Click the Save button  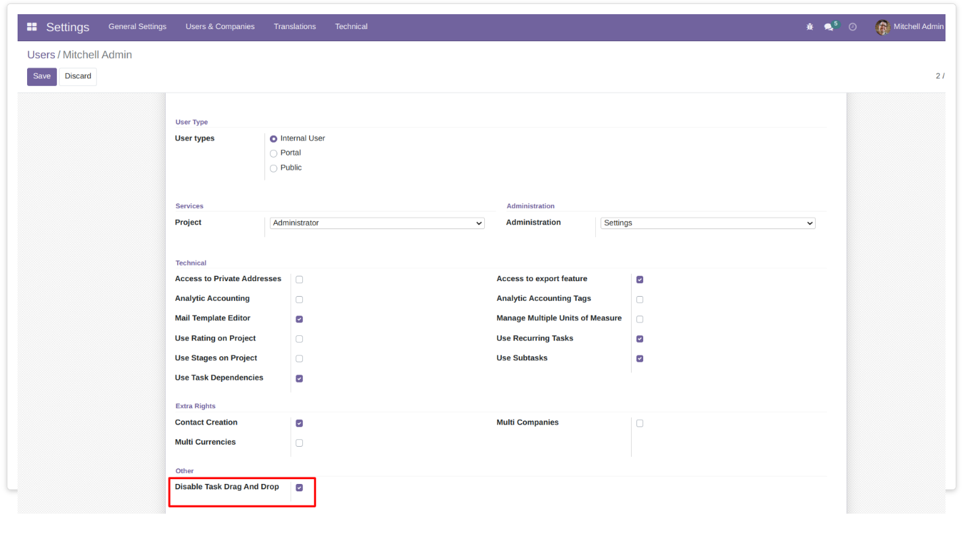(42, 76)
